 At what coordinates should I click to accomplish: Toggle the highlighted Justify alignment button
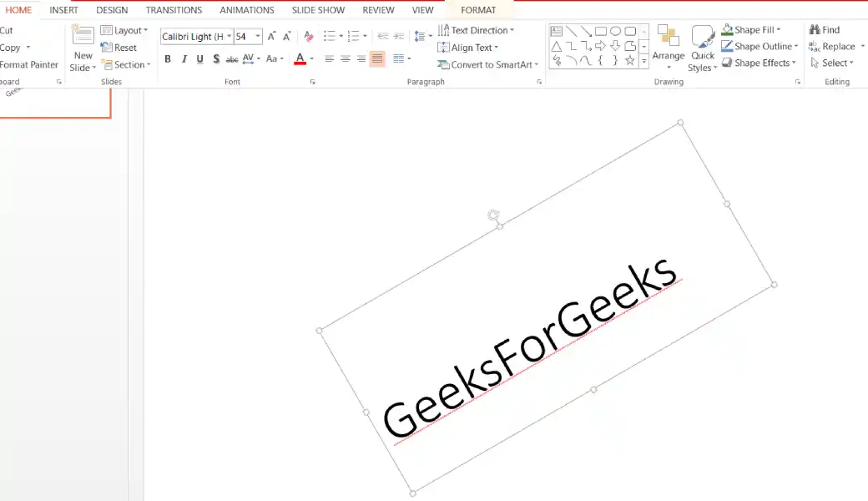click(x=377, y=58)
